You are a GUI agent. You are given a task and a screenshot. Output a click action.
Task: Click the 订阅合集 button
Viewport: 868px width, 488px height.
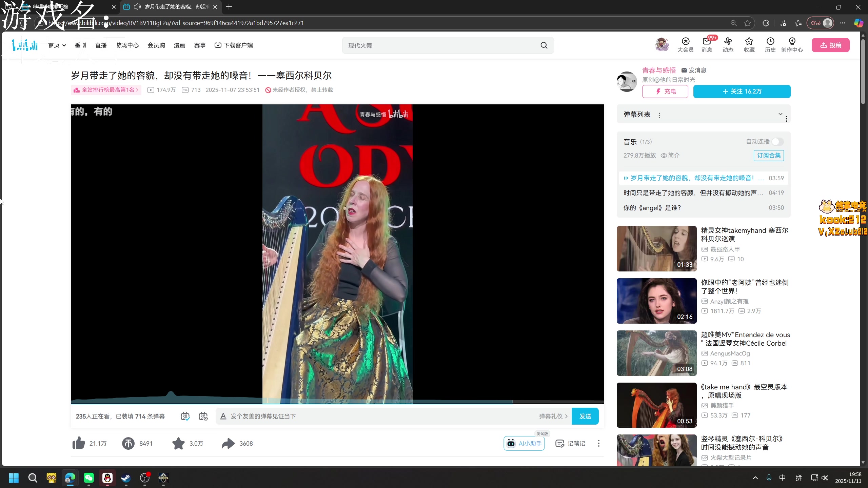click(768, 155)
